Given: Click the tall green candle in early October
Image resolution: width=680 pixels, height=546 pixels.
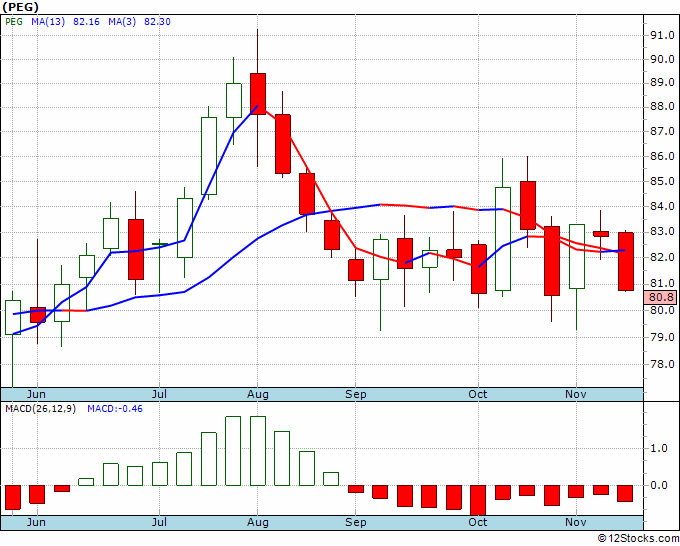Looking at the screenshot, I should [503, 239].
